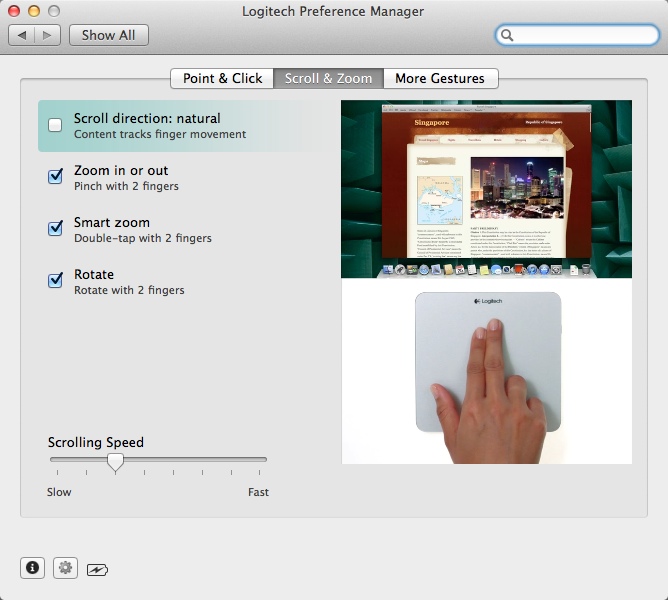This screenshot has width=668, height=600.
Task: Click the 'Double-tap with 2 fingers' description
Action: [x=143, y=238]
